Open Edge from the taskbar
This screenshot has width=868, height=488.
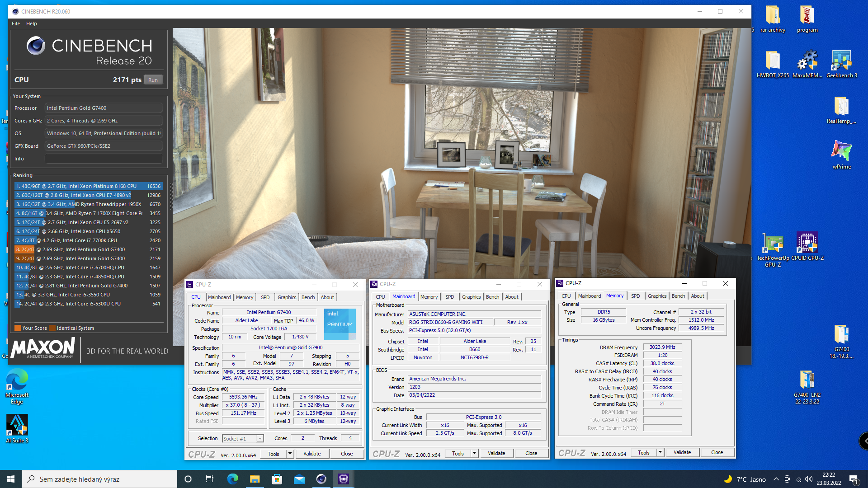pos(232,479)
